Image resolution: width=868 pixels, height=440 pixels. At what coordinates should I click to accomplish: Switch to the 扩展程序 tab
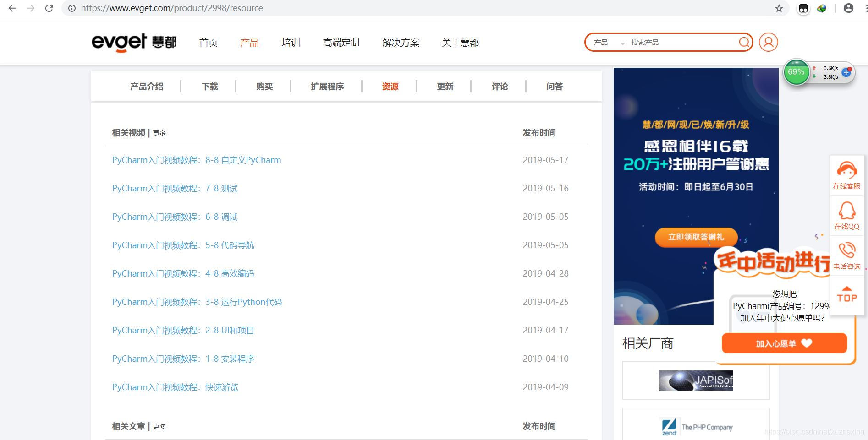click(327, 87)
